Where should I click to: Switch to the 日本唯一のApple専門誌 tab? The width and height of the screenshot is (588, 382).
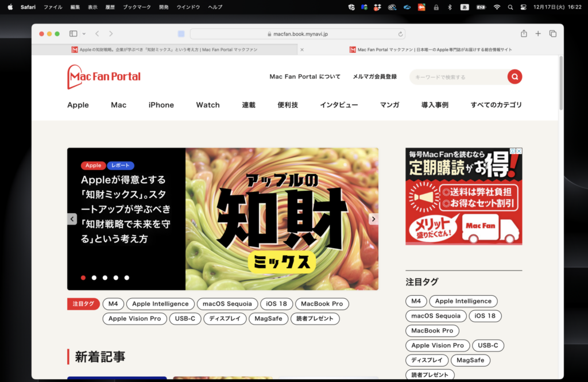point(431,49)
